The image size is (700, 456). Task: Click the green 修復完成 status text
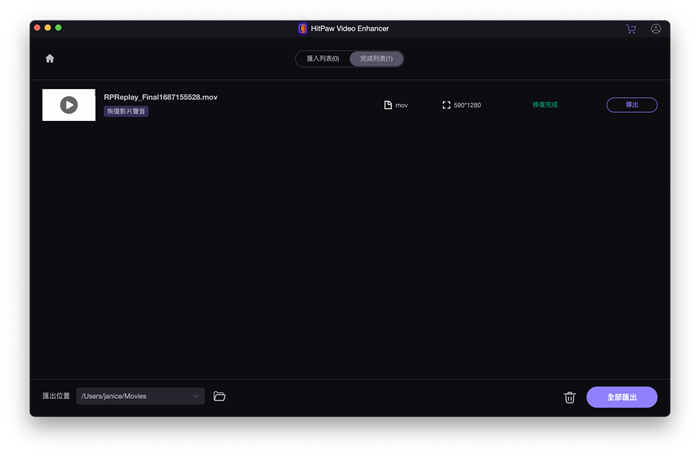click(x=545, y=105)
